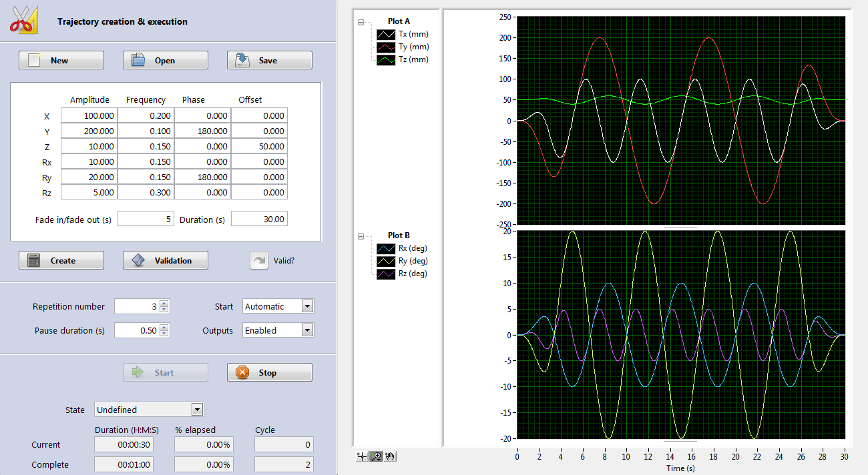Image resolution: width=868 pixels, height=475 pixels.
Task: Select the zoom tool in graph palette
Action: coord(376,456)
